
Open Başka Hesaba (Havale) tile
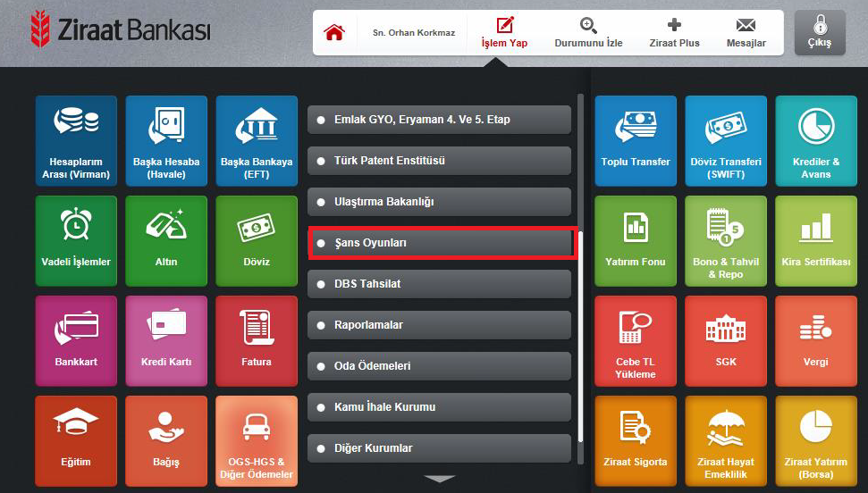tap(166, 141)
